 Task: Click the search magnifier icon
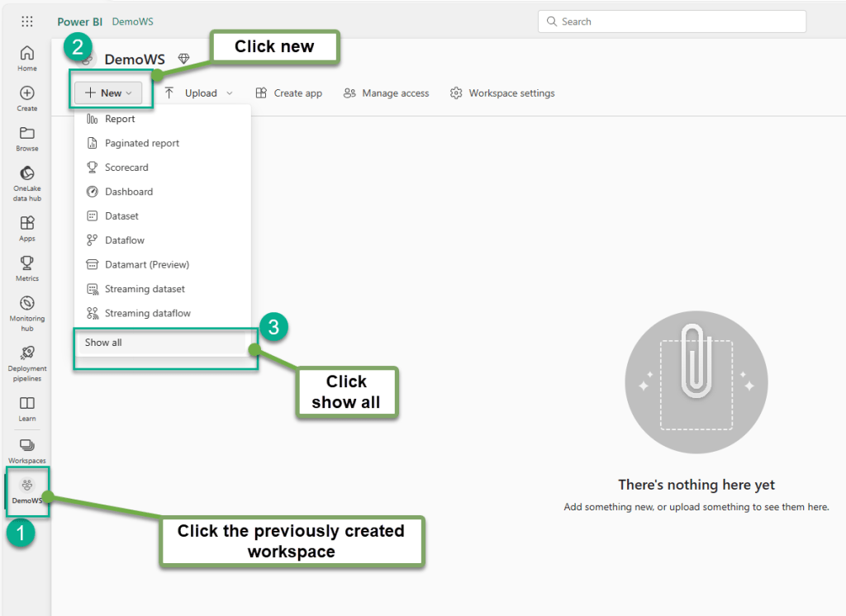(x=551, y=21)
